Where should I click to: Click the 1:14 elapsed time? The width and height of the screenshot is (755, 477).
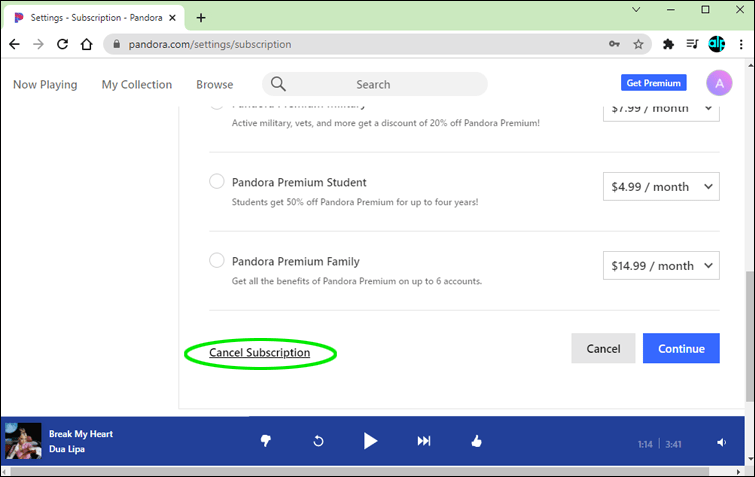pos(645,444)
